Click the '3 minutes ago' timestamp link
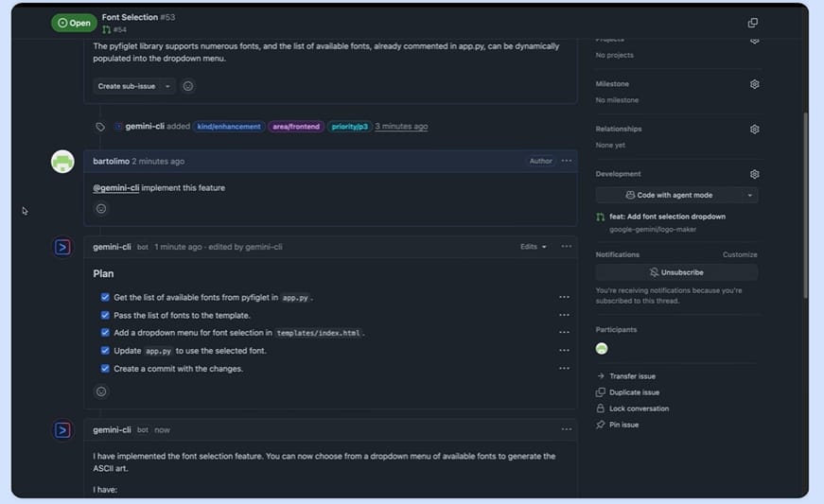The width and height of the screenshot is (824, 504). pos(401,127)
